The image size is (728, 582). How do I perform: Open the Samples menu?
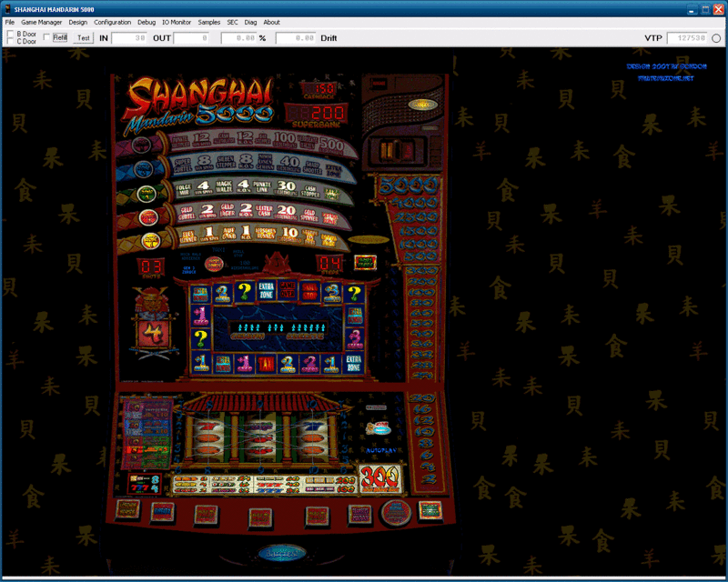pyautogui.click(x=209, y=22)
